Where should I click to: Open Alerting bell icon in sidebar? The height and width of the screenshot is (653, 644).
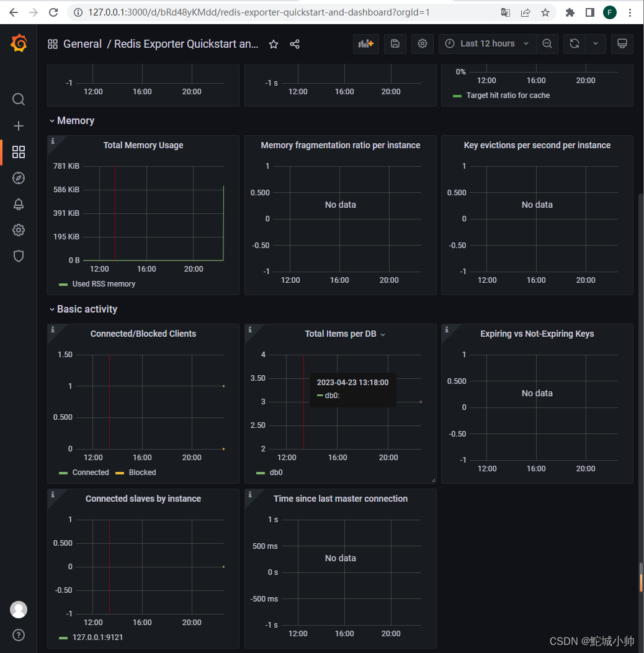point(19,204)
